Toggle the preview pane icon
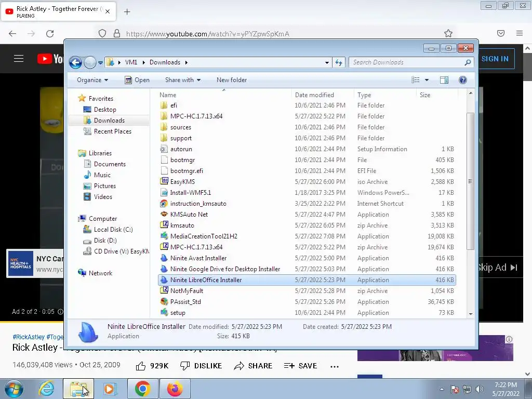 click(x=444, y=80)
